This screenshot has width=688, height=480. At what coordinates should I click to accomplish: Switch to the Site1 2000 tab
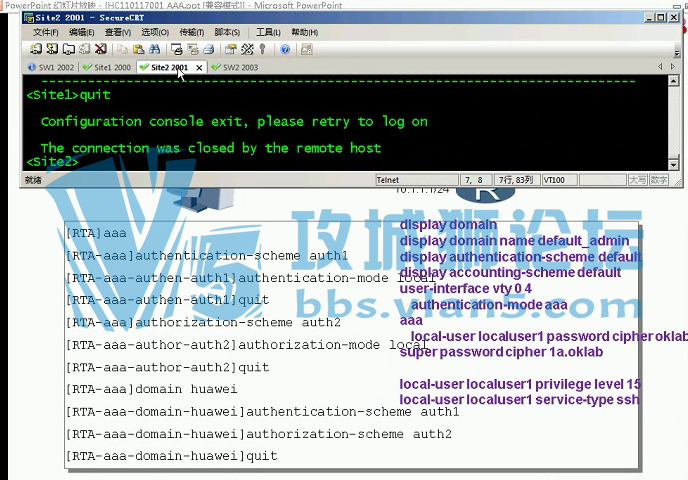(107, 67)
